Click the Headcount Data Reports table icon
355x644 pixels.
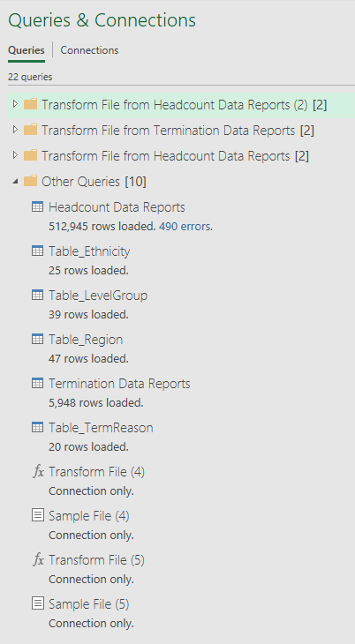pyautogui.click(x=37, y=206)
